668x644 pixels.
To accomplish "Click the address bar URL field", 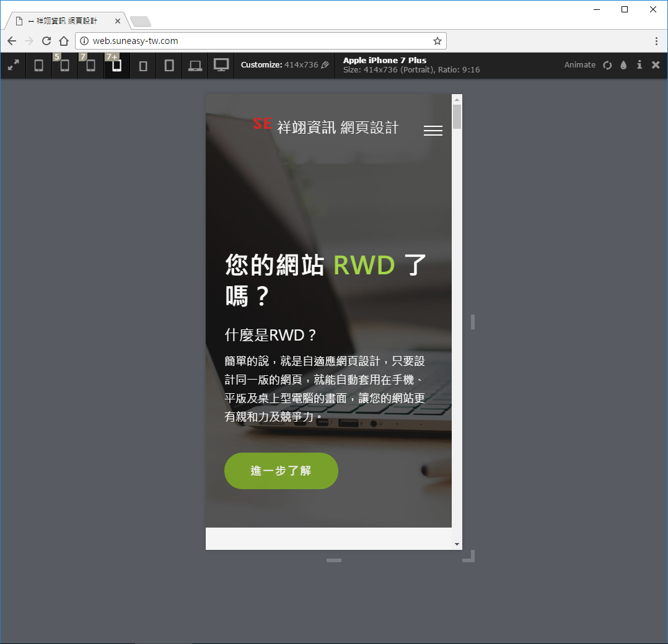I will (261, 41).
